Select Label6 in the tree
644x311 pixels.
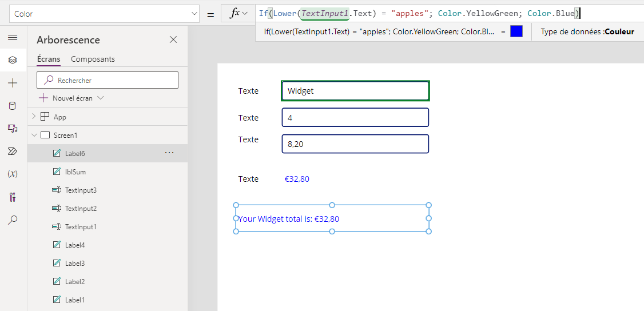pyautogui.click(x=108, y=153)
